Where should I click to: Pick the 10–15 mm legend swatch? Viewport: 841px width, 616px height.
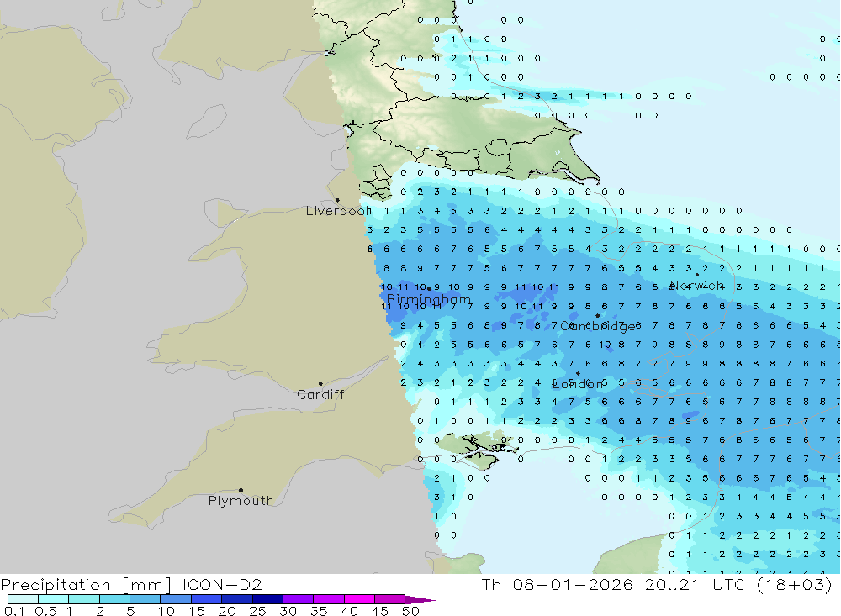pyautogui.click(x=176, y=599)
